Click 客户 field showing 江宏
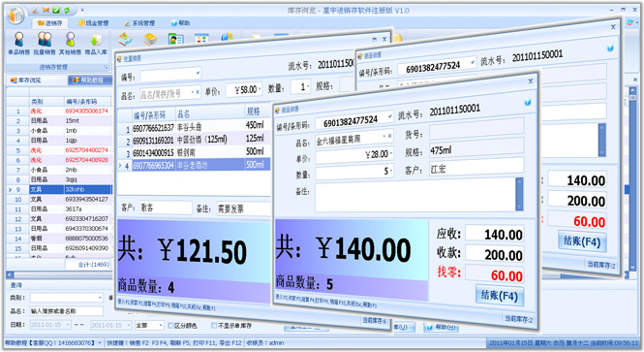Screen dimensions: 644x352 [x=476, y=168]
